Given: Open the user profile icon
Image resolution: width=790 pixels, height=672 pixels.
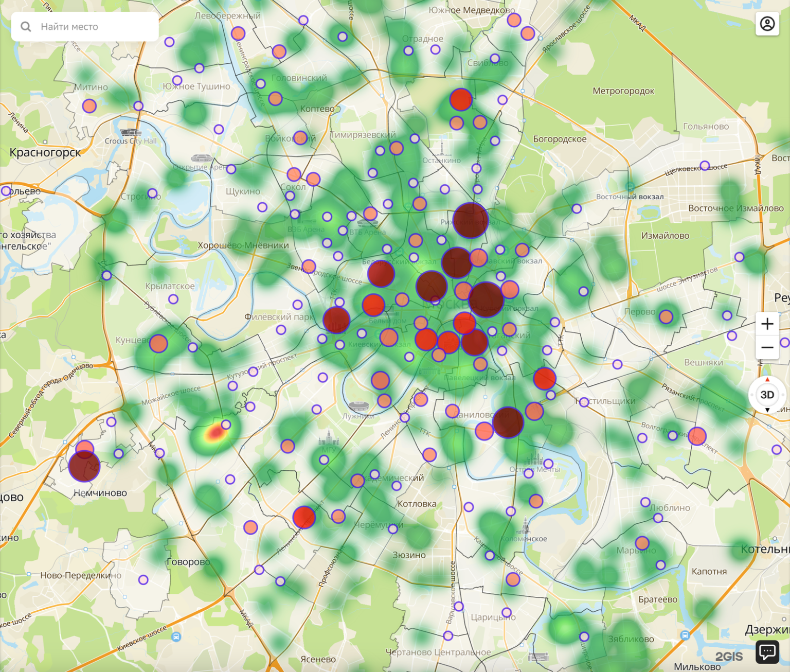Looking at the screenshot, I should tap(767, 24).
